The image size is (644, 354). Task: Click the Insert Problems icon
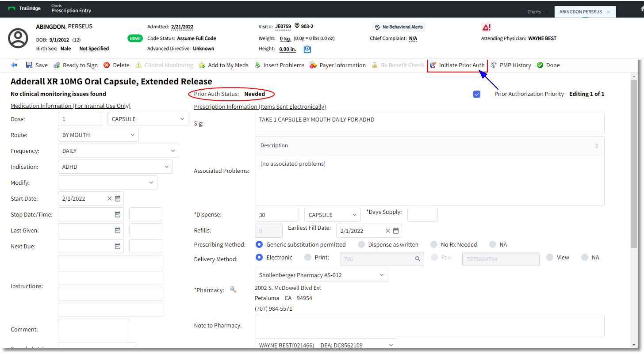(x=257, y=65)
